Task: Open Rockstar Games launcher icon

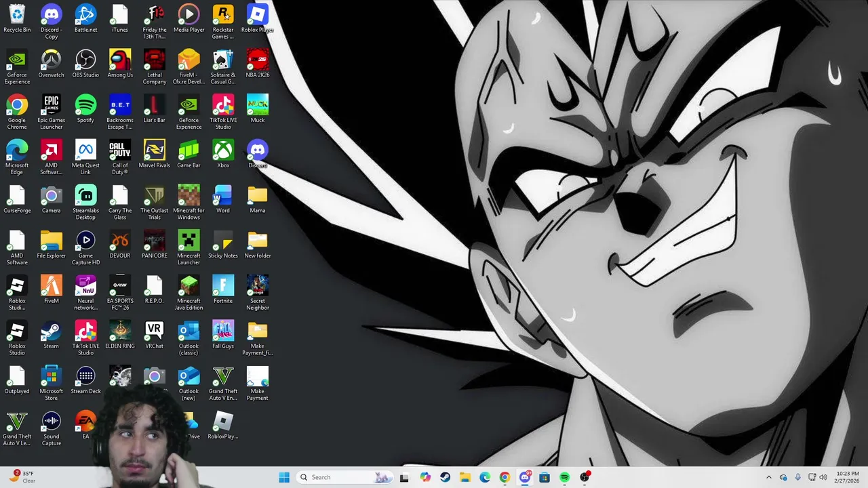Action: 223,22
